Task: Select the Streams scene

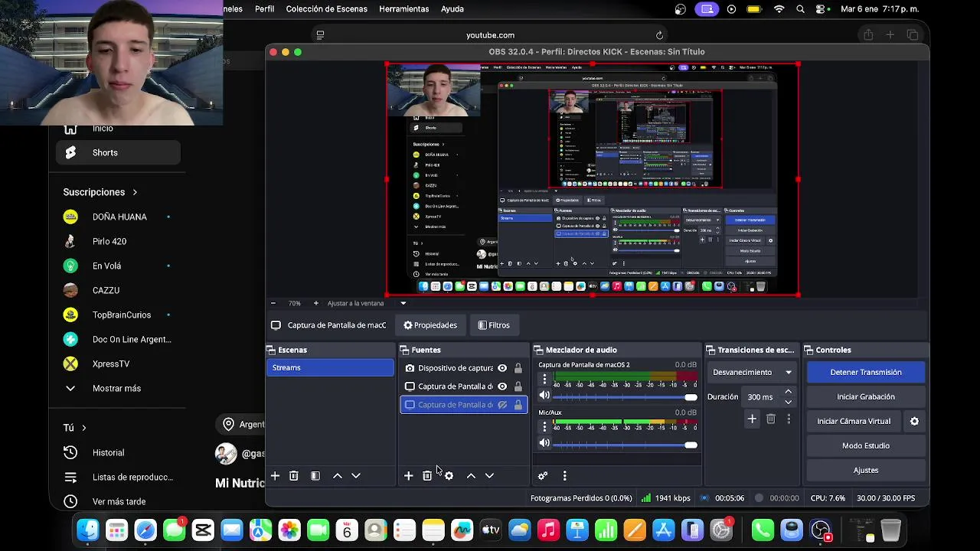Action: click(330, 367)
